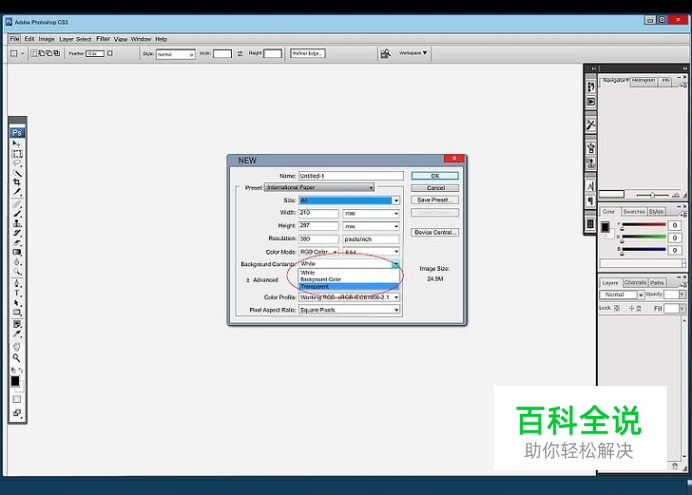This screenshot has height=495, width=692.
Task: Choose Background Color in Background Contents list
Action: 349,279
